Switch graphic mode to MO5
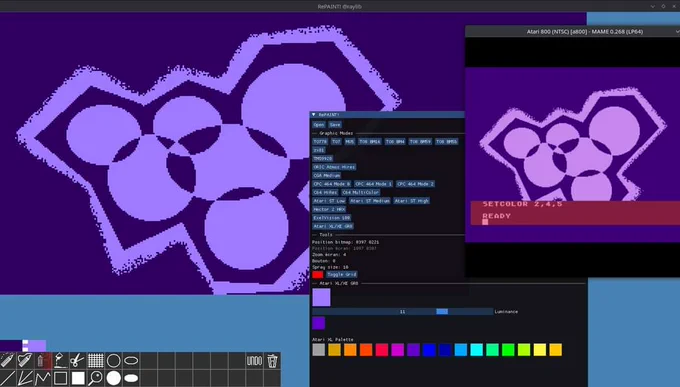The height and width of the screenshot is (387, 680). coord(350,141)
